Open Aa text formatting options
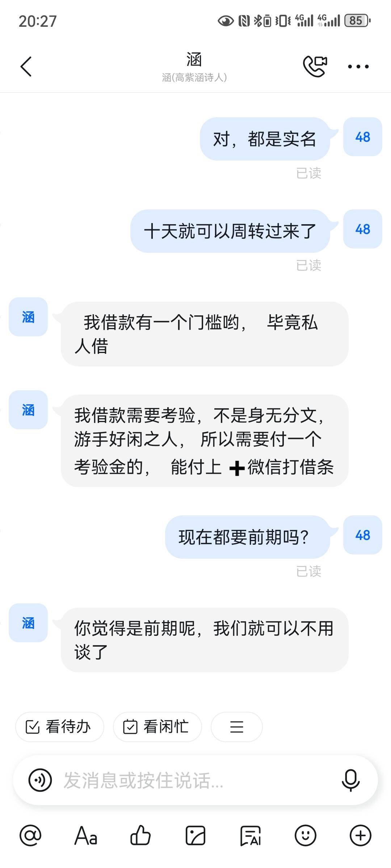This screenshot has height=868, width=391. click(x=86, y=835)
